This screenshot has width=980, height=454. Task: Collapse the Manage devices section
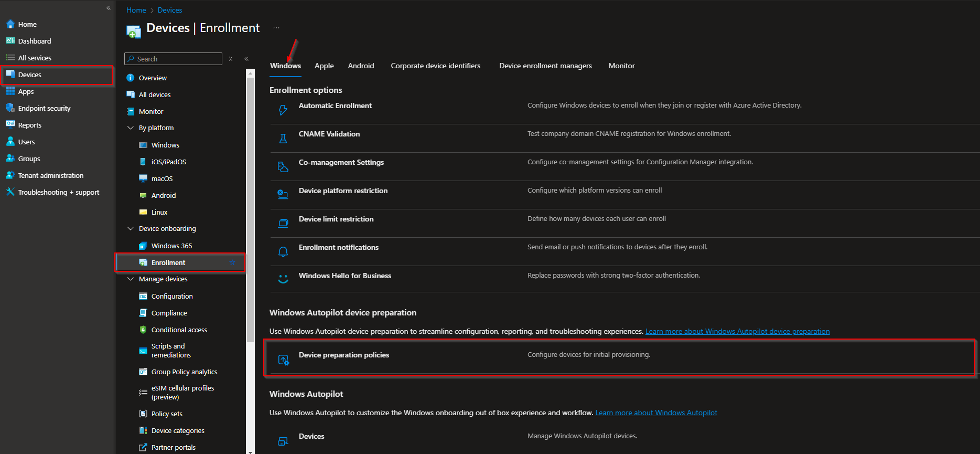point(131,279)
